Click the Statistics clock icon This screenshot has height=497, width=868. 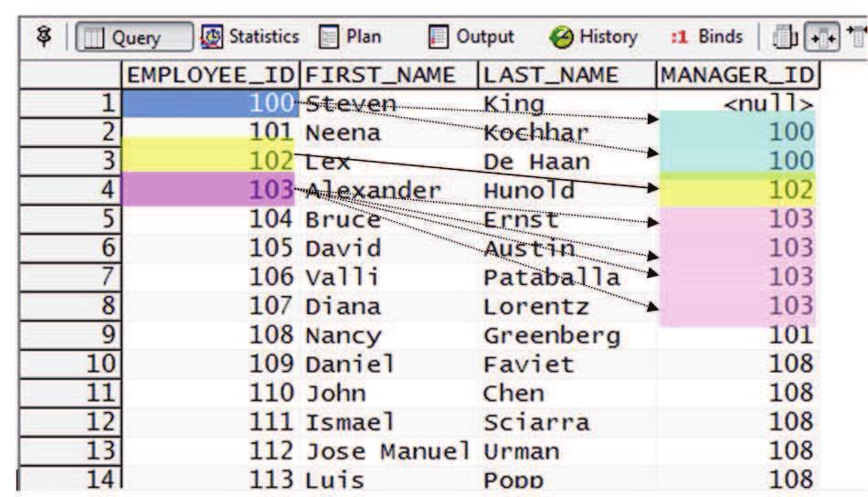[211, 37]
